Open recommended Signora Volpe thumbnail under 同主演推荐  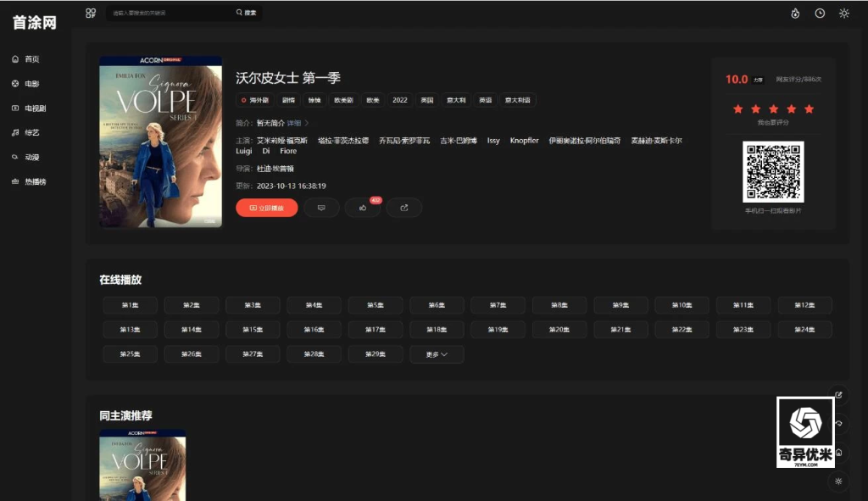coord(142,465)
